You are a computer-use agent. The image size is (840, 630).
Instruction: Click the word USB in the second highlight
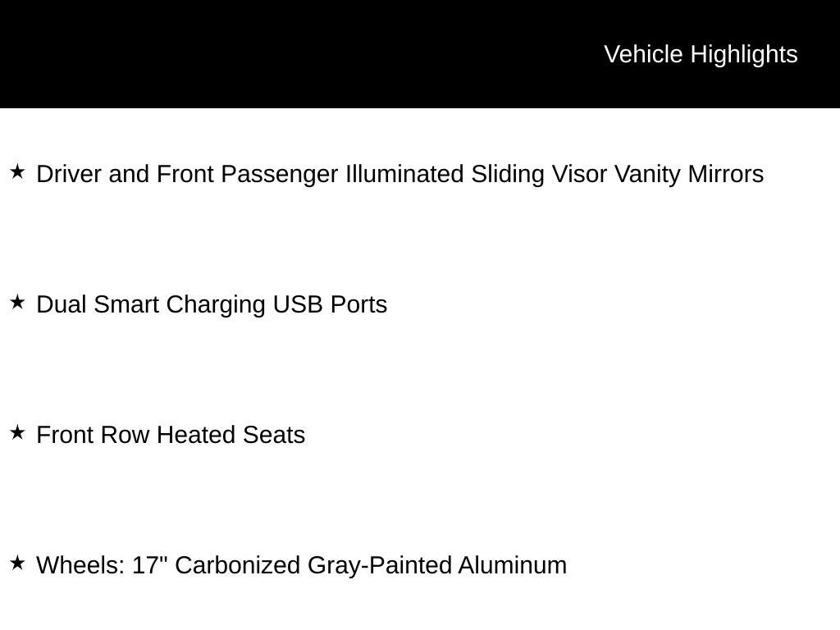tap(298, 305)
